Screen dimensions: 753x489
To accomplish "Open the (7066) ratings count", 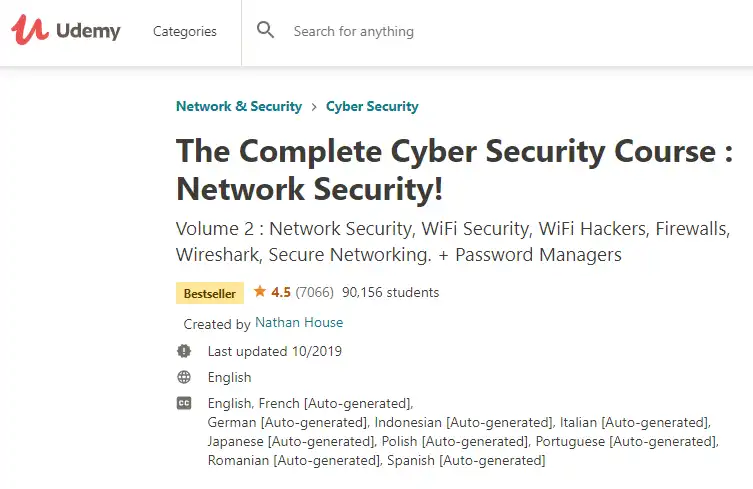I will coord(315,293).
